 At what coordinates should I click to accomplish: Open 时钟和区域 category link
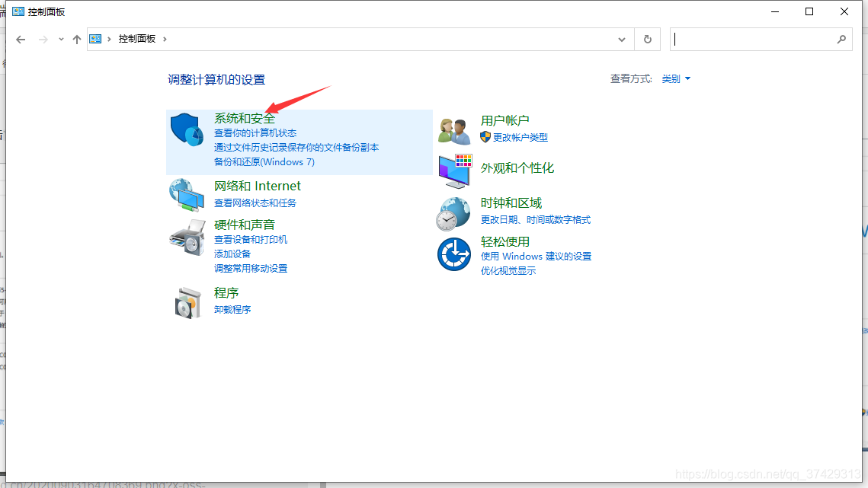click(x=511, y=203)
